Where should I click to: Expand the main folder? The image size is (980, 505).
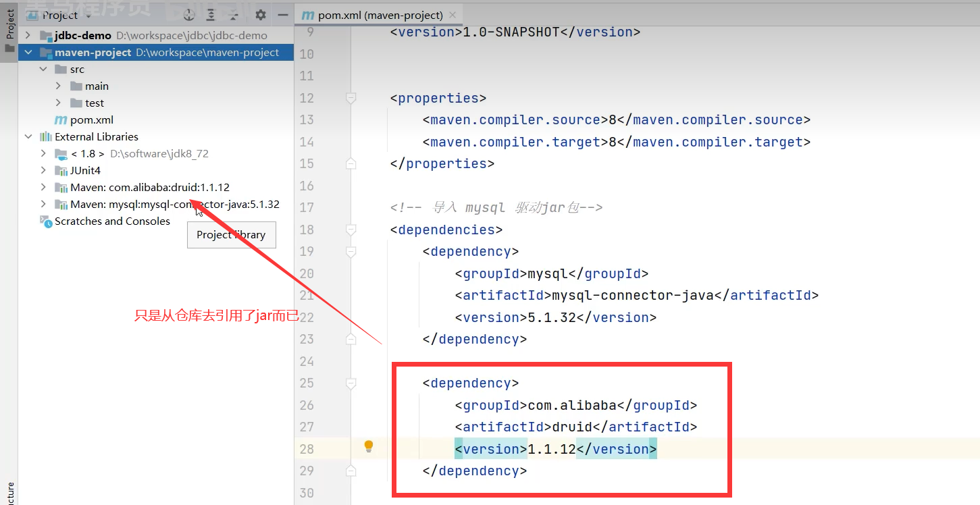59,86
